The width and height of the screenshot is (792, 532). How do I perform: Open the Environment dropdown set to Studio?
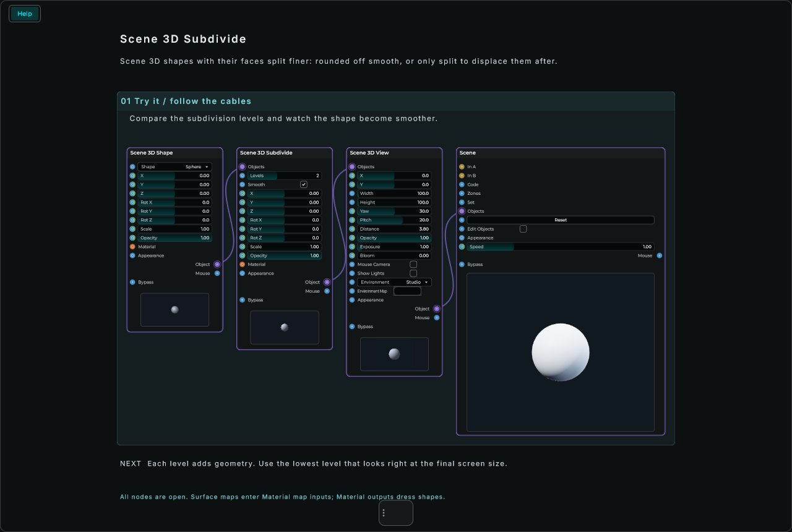pyautogui.click(x=395, y=282)
